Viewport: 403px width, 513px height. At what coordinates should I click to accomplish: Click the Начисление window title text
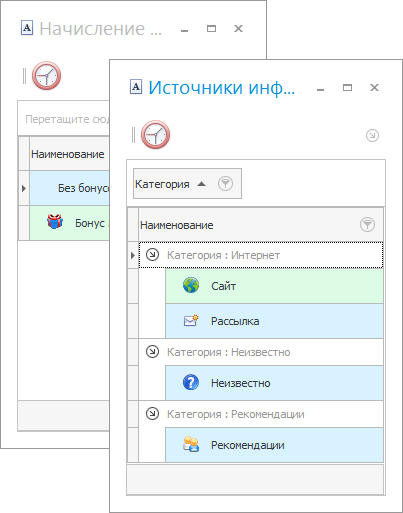point(100,29)
